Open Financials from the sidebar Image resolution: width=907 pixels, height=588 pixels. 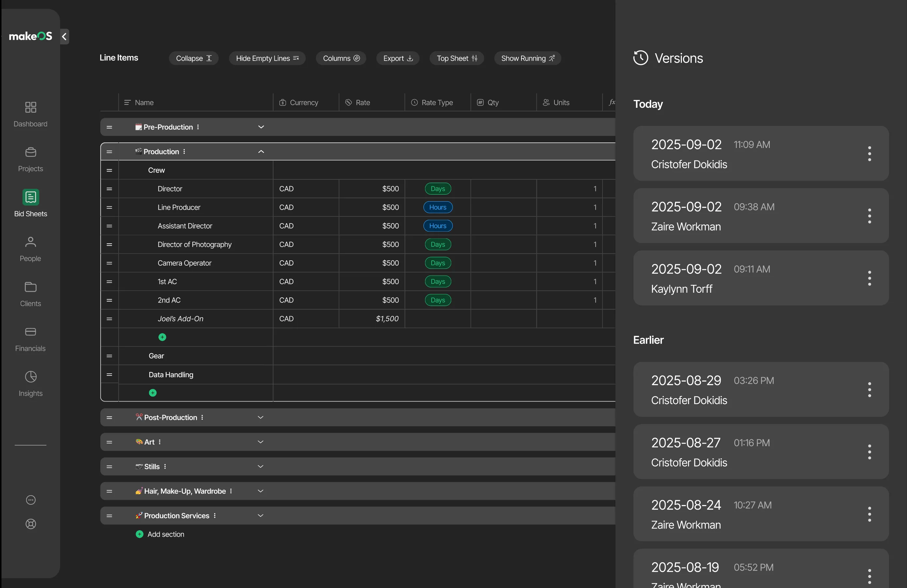pyautogui.click(x=30, y=339)
